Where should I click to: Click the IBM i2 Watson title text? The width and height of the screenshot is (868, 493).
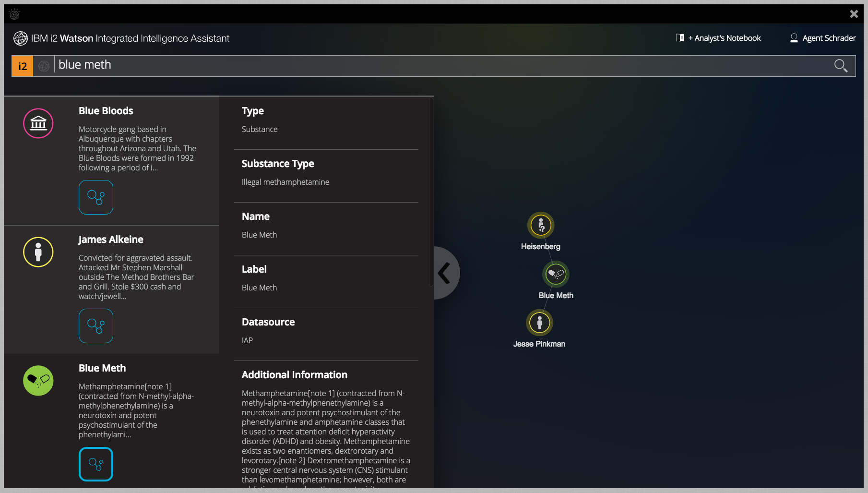[130, 38]
